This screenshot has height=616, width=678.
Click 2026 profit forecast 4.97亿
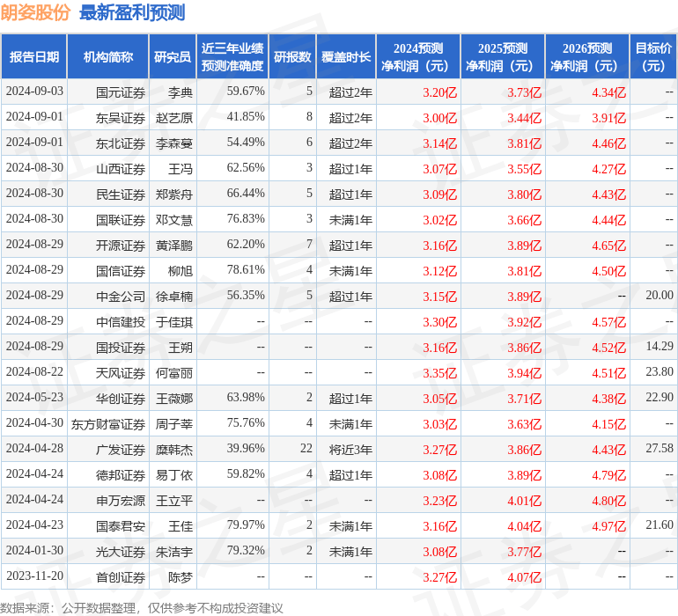pos(609,526)
